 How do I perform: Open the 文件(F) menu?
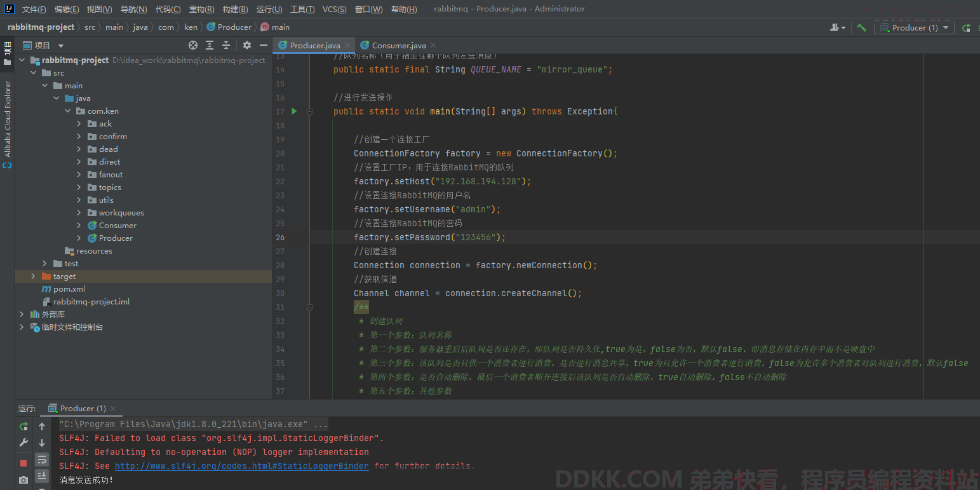point(34,9)
